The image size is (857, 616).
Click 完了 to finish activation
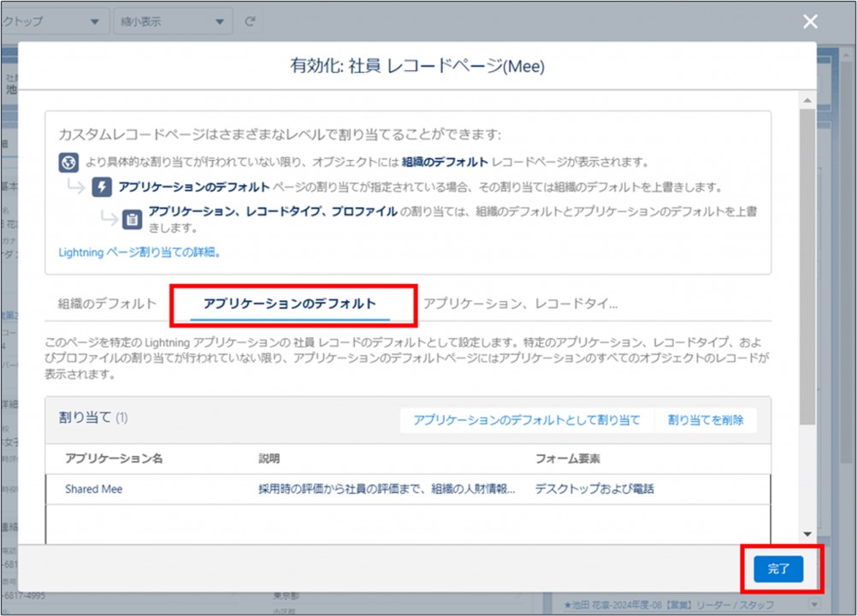(x=778, y=569)
